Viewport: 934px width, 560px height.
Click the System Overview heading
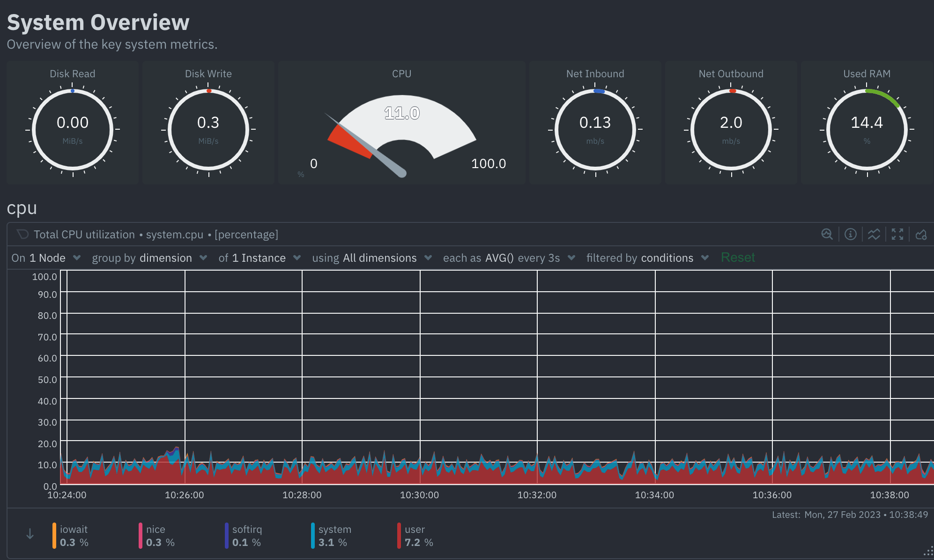pos(98,22)
